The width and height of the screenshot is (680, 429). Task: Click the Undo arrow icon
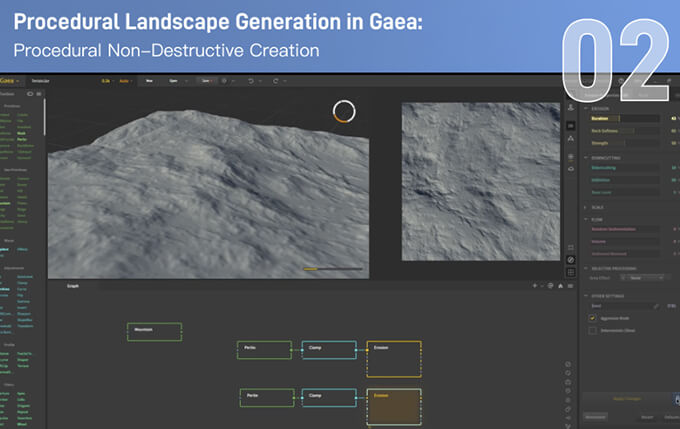251,81
